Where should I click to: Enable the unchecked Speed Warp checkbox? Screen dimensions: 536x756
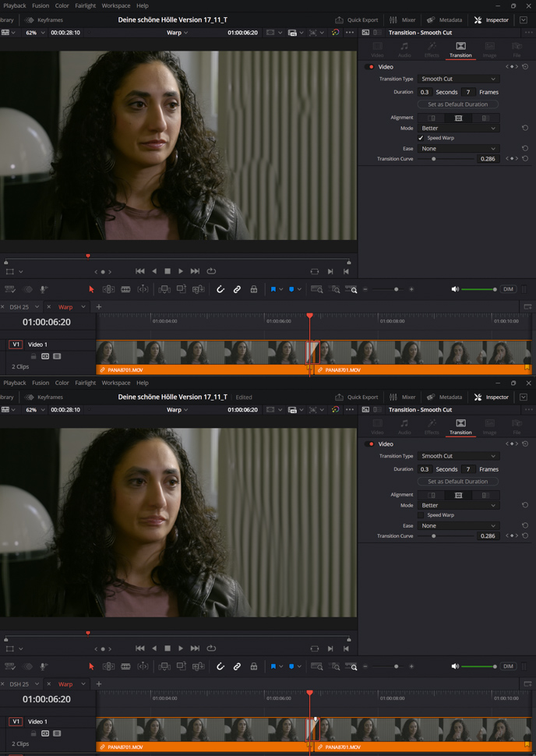421,515
